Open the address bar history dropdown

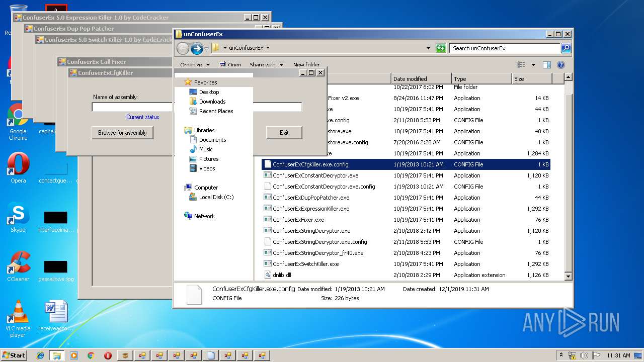pos(428,48)
